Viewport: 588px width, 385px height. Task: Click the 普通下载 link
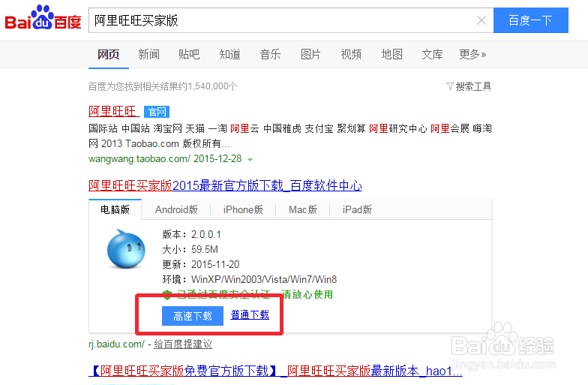click(x=250, y=315)
